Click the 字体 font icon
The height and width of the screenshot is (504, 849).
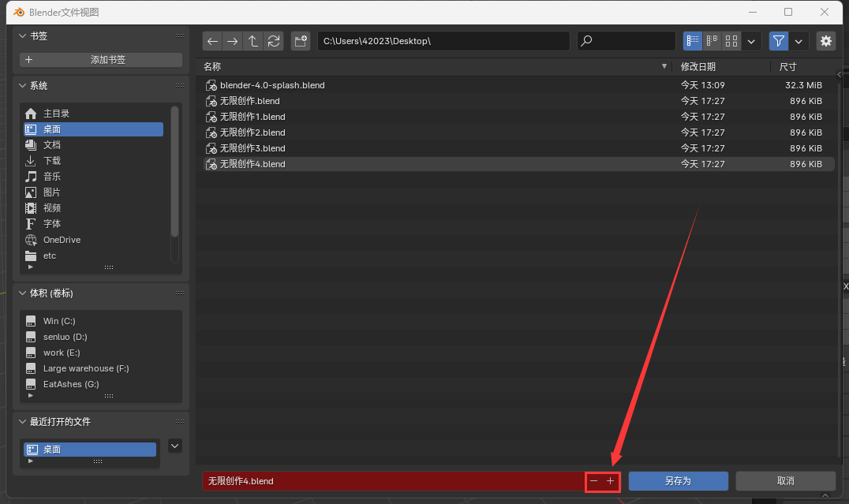point(31,223)
